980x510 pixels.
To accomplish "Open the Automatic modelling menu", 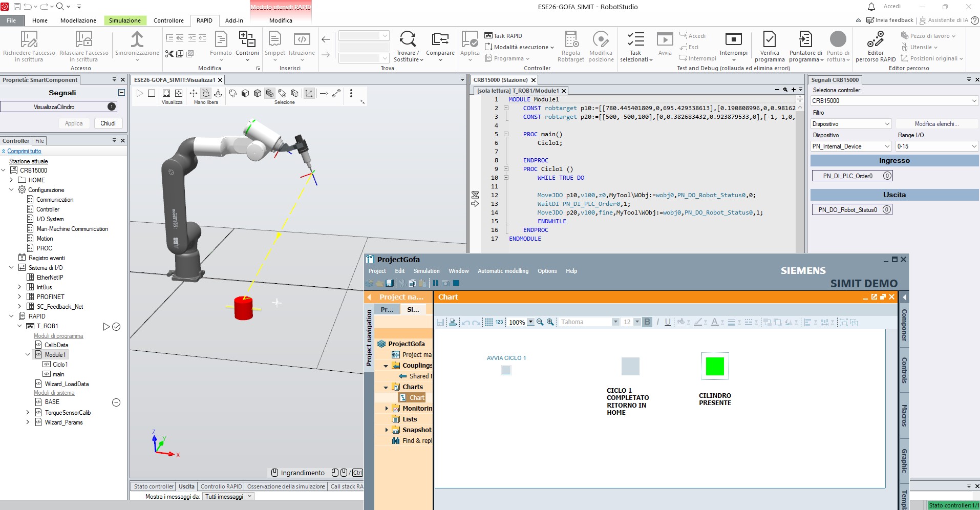I will [503, 271].
